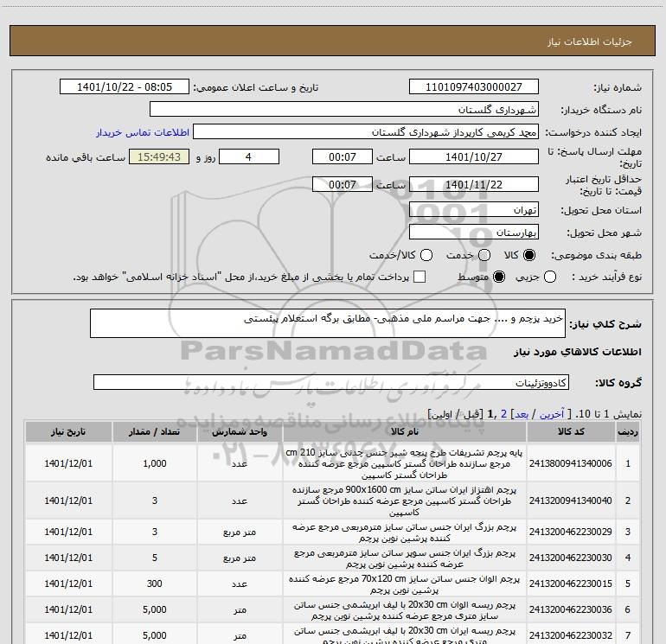This screenshot has height=644, width=666.
Task: Click quantity 1,000 in row 1
Action: (155, 463)
